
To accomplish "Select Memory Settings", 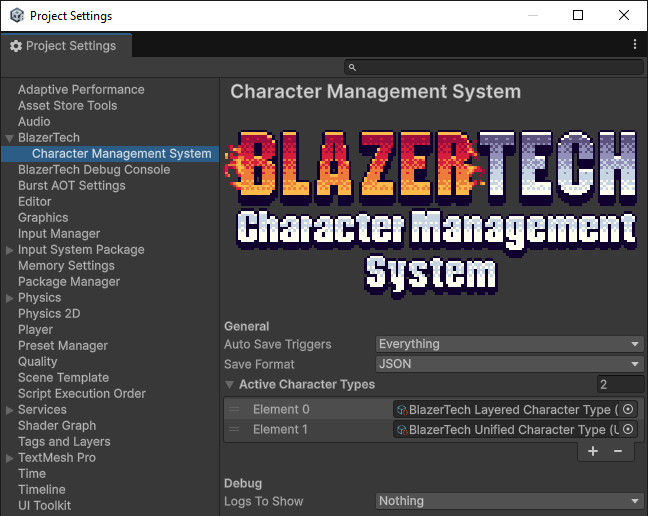I will tap(66, 266).
